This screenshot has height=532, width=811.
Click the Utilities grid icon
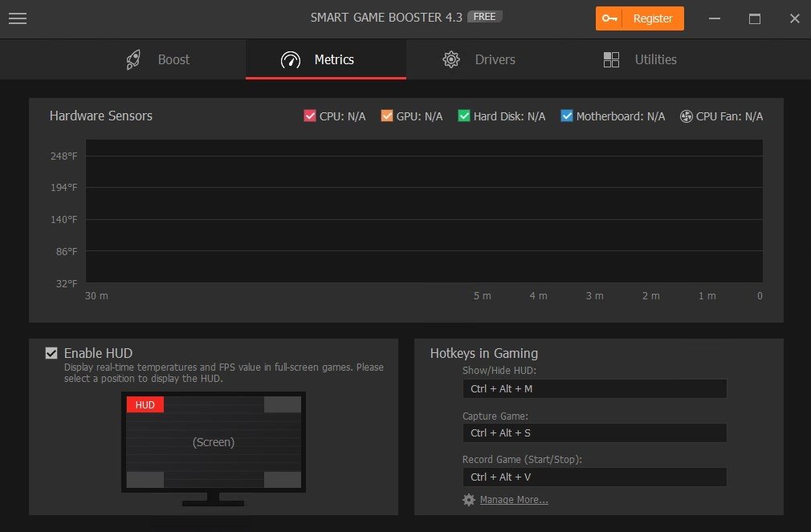(x=611, y=59)
